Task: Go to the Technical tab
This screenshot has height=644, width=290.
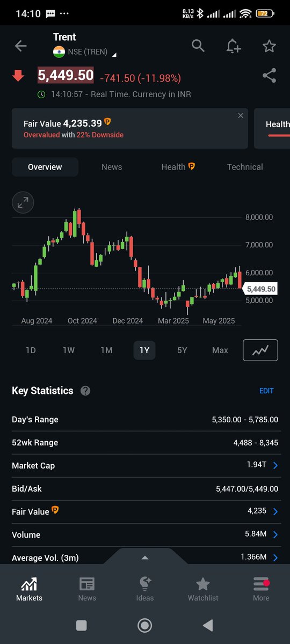Action: (245, 167)
